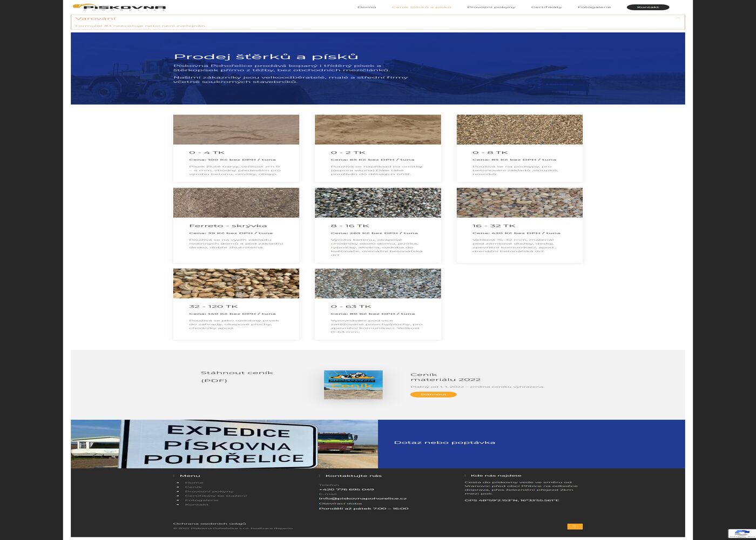This screenshot has width=756, height=540.
Task: Click the Ferreto - skrývka card title
Action: pyautogui.click(x=228, y=226)
